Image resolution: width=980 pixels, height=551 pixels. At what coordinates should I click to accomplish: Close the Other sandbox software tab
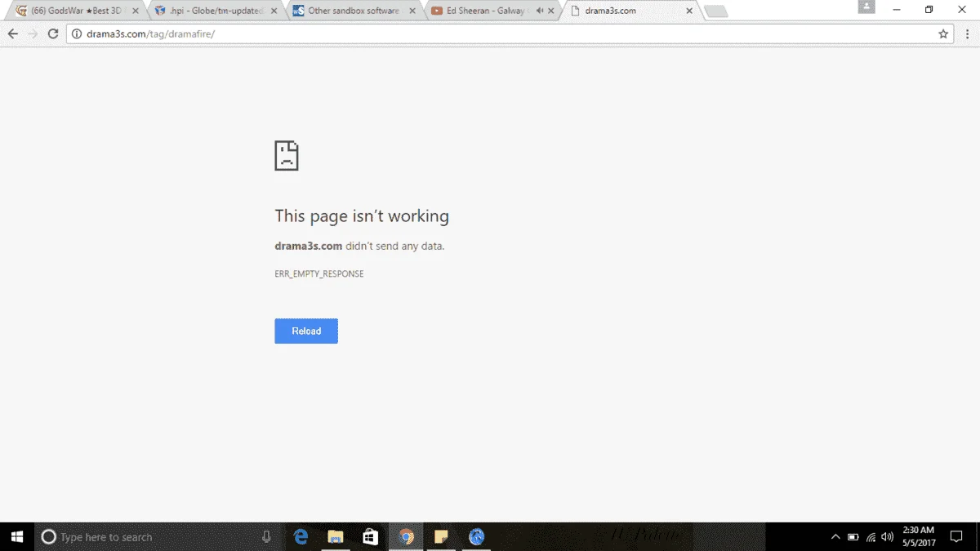(412, 11)
